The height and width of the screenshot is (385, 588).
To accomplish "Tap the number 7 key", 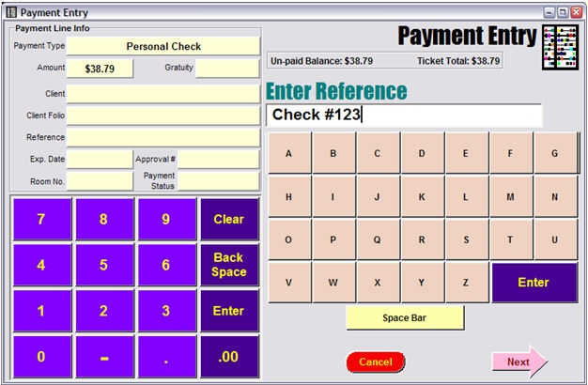I will [x=40, y=220].
